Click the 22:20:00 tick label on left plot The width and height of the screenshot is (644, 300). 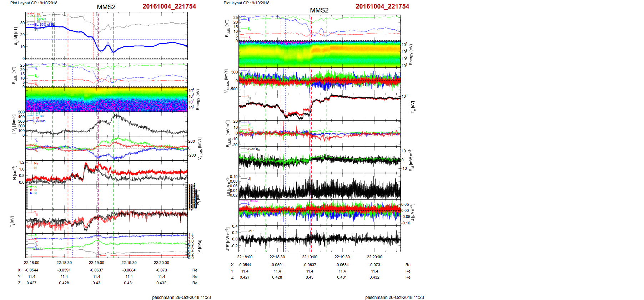pyautogui.click(x=161, y=263)
